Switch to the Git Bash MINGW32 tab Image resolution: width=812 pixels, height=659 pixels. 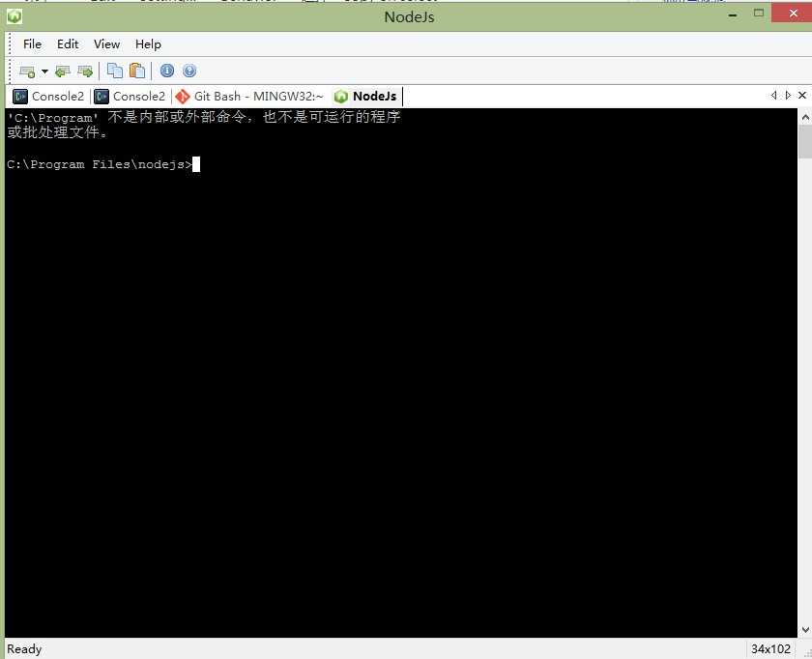point(249,97)
